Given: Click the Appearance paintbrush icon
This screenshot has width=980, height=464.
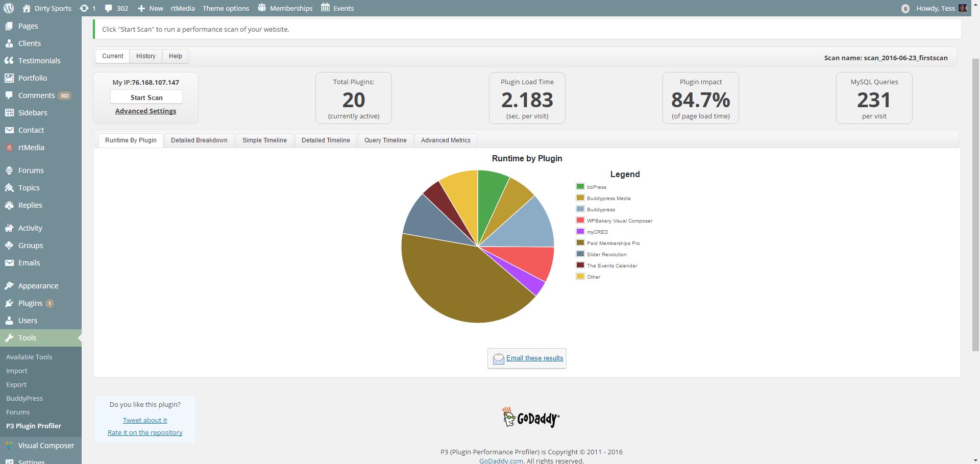Looking at the screenshot, I should coord(9,286).
